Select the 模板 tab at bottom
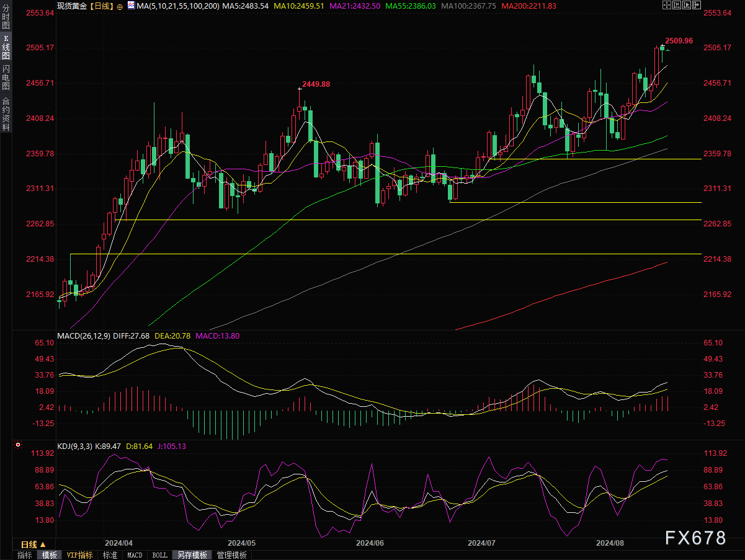The image size is (745, 560). point(49,555)
